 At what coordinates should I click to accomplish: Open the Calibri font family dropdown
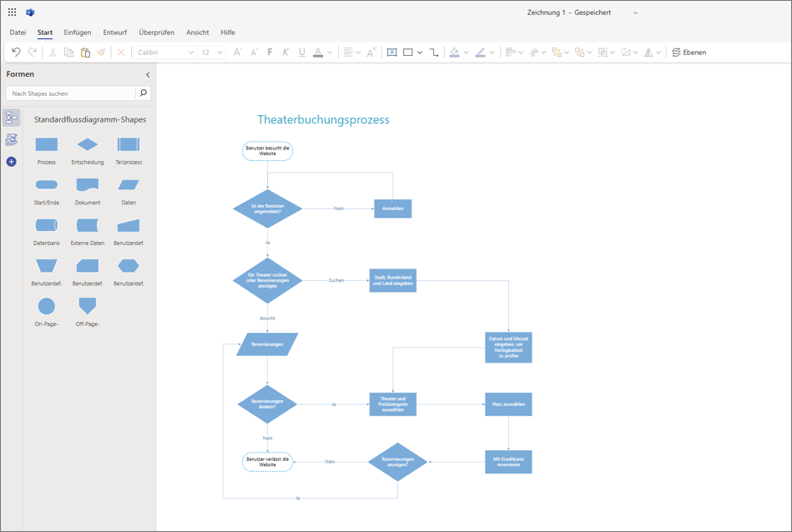pos(191,52)
